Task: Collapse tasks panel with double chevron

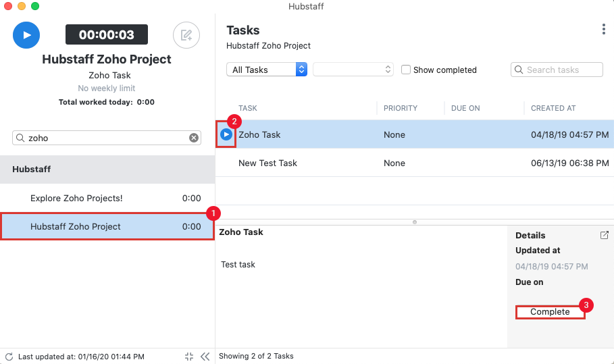Action: [205, 357]
